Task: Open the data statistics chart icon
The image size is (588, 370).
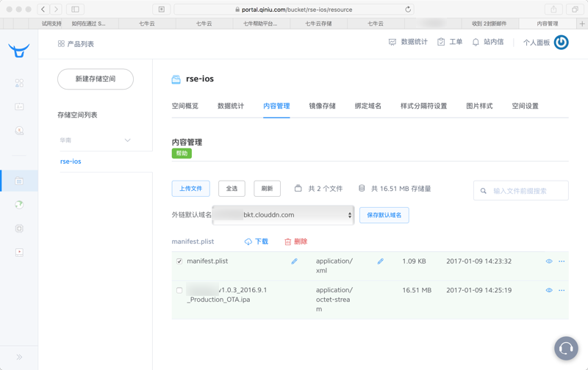Action: tap(392, 42)
